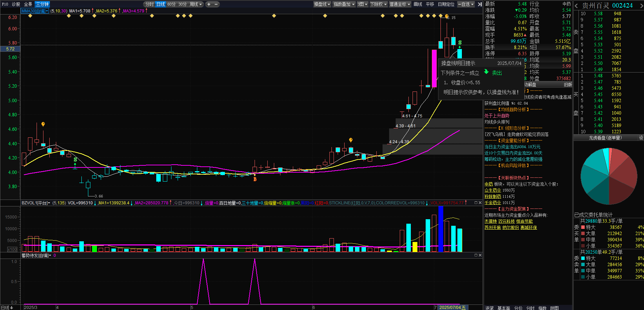Open the 自选 watchlist dropdown
Screen dimensions: 644x310
[x=466, y=4]
